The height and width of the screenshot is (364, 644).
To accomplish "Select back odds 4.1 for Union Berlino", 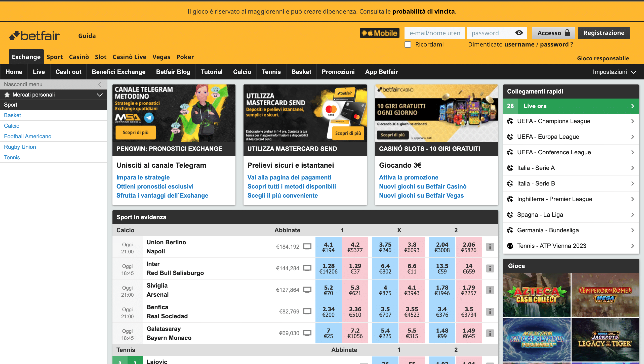I will pos(328,247).
